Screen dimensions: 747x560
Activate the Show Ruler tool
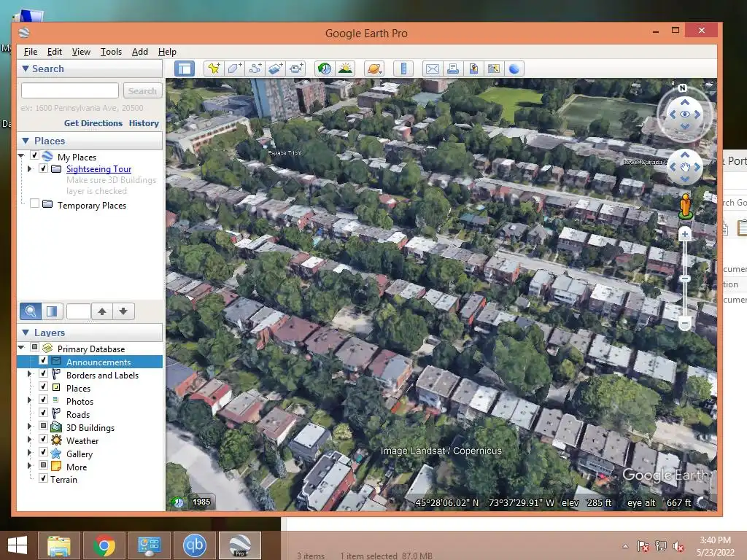pyautogui.click(x=403, y=69)
